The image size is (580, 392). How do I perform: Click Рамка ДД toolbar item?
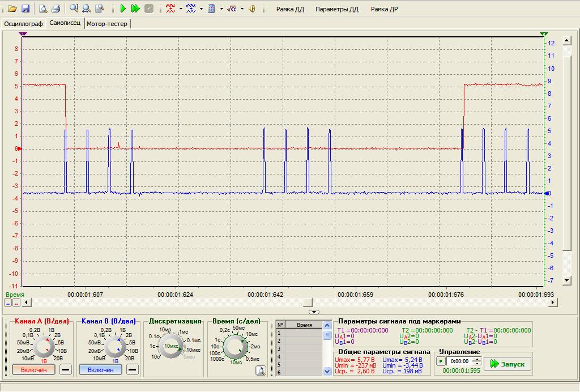290,9
